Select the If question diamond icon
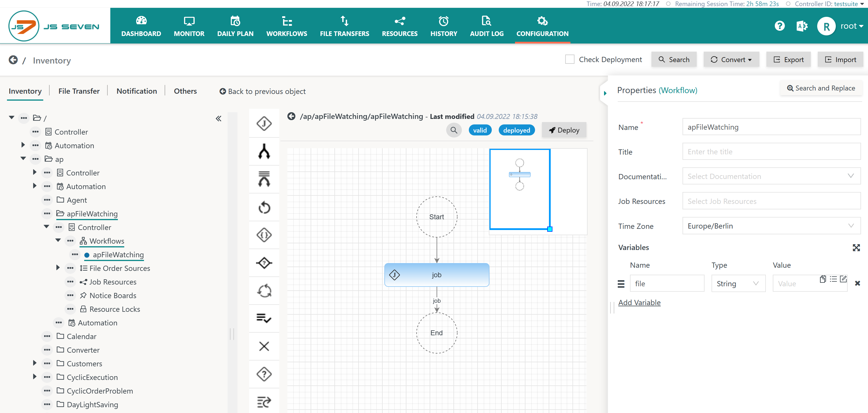The width and height of the screenshot is (868, 413). [264, 262]
